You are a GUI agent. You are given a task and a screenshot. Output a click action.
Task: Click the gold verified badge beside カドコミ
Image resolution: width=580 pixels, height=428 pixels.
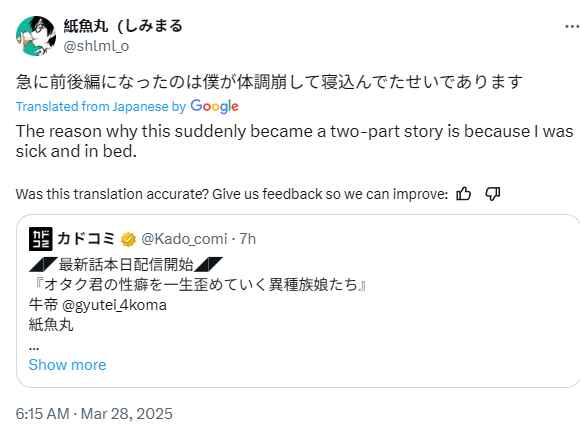[128, 239]
